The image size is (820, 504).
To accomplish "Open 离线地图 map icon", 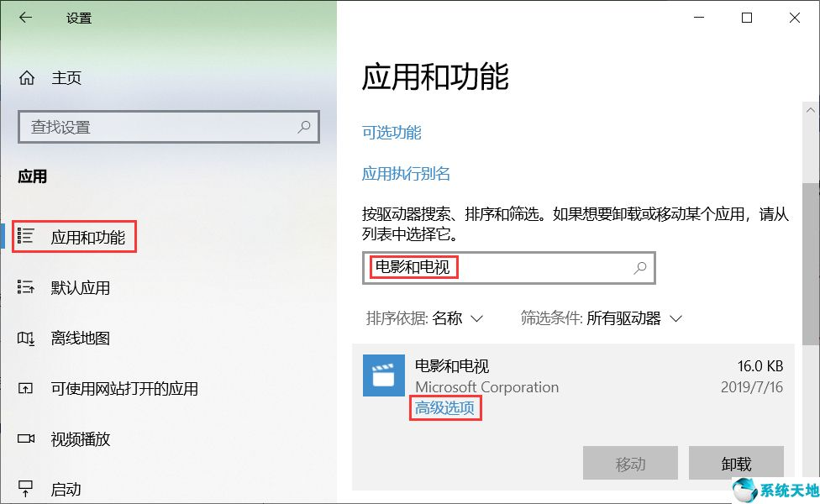I will click(x=25, y=338).
